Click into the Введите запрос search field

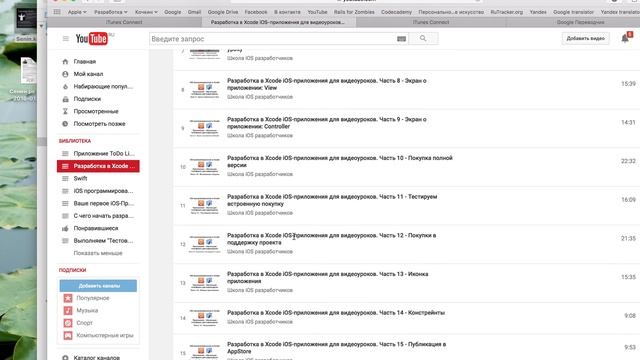pyautogui.click(x=273, y=39)
